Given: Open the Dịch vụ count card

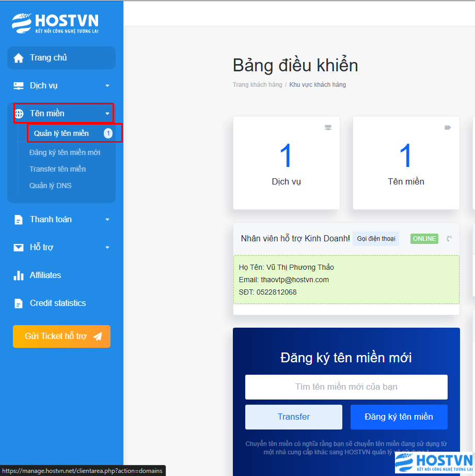Looking at the screenshot, I should (287, 163).
